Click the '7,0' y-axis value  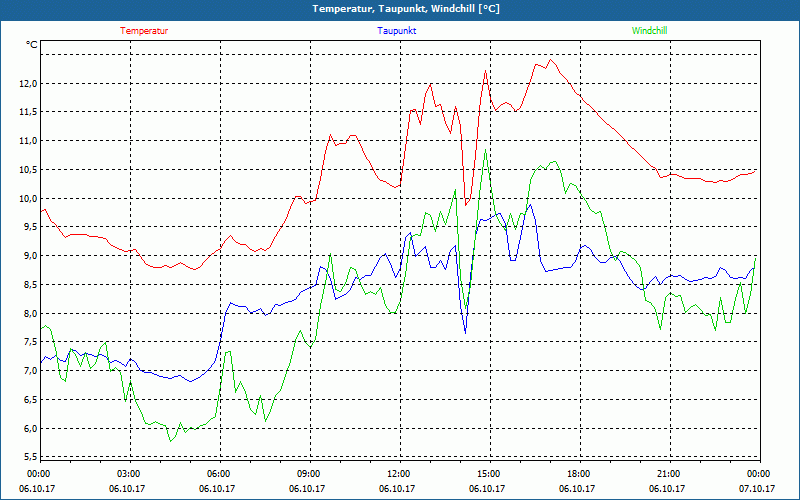[29, 371]
